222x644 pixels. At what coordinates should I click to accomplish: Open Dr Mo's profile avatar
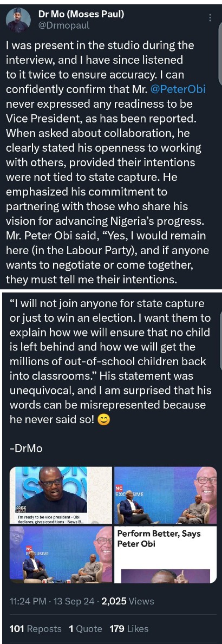(18, 20)
